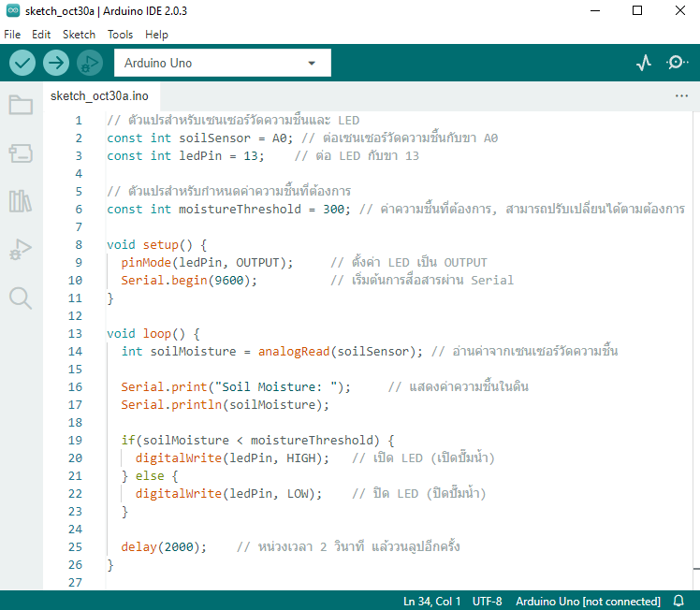Open the Serial Monitor icon

coord(677,63)
